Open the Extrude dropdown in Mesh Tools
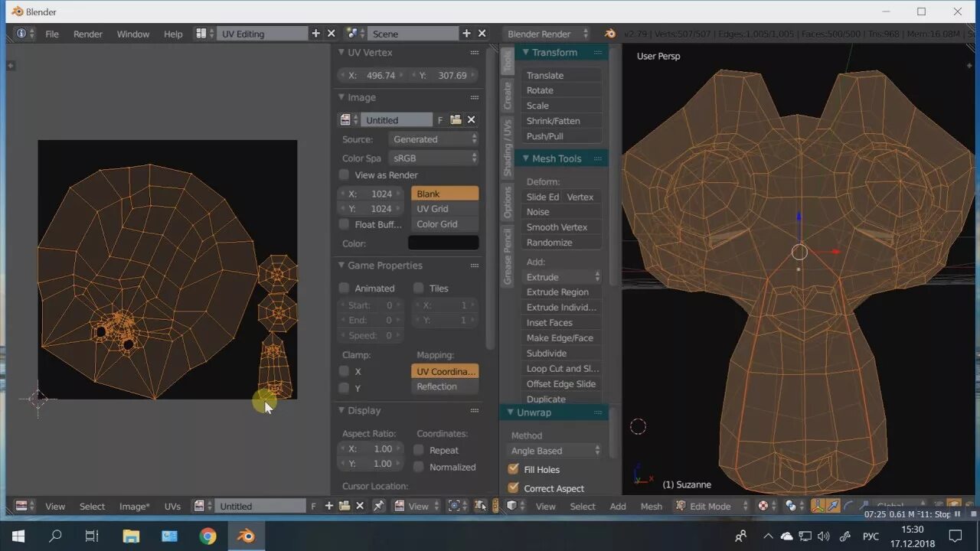The width and height of the screenshot is (980, 551). (x=563, y=277)
